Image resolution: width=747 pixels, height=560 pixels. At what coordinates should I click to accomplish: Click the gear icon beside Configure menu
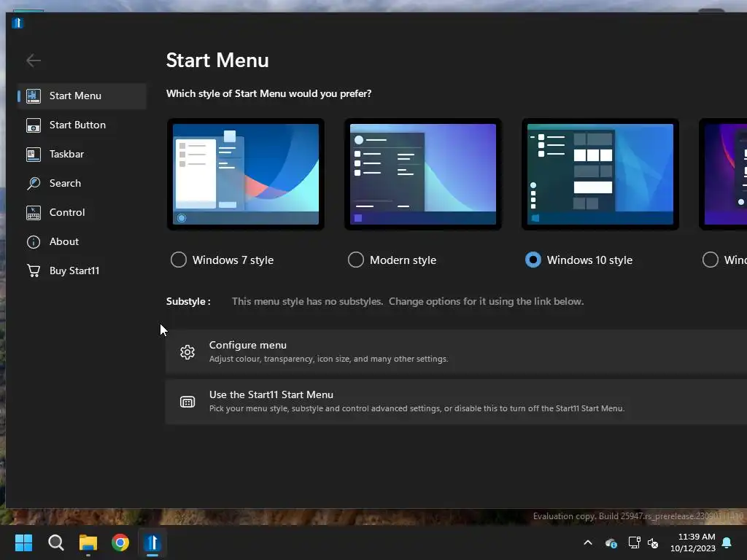coord(187,352)
